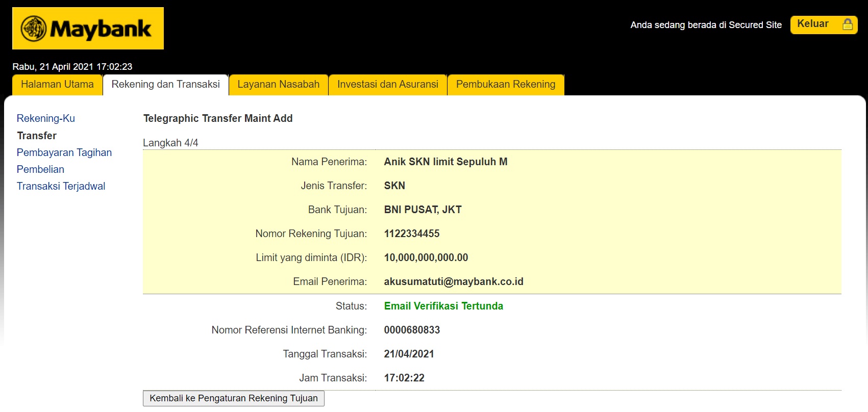Click limit amount 10,000,000,000.00
The image size is (868, 412).
coord(426,257)
